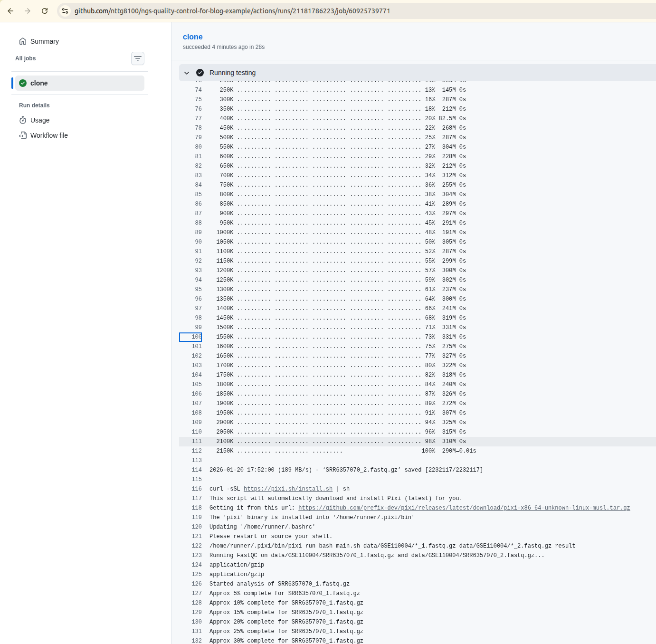
Task: Click the Usage stopwatch icon
Action: click(23, 120)
